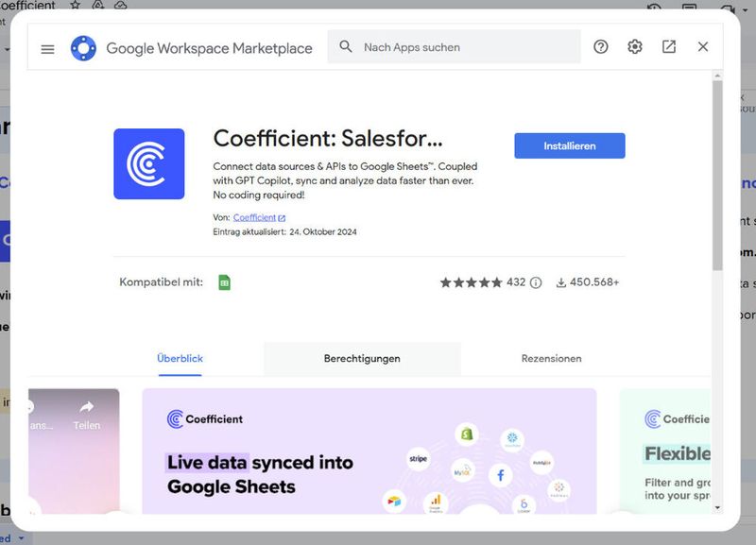Click the Shopify icon in the banner
This screenshot has height=545, width=756.
coord(467,434)
